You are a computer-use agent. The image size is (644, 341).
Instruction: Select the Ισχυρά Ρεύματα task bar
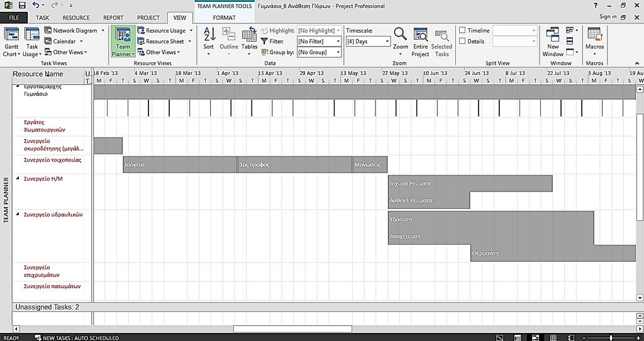click(x=470, y=184)
